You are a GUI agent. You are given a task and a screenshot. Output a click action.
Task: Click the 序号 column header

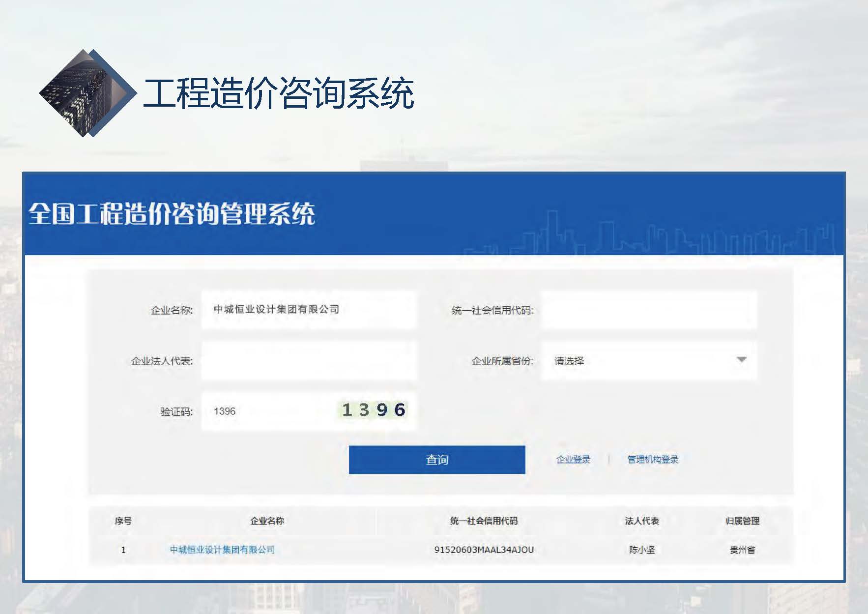pos(123,521)
